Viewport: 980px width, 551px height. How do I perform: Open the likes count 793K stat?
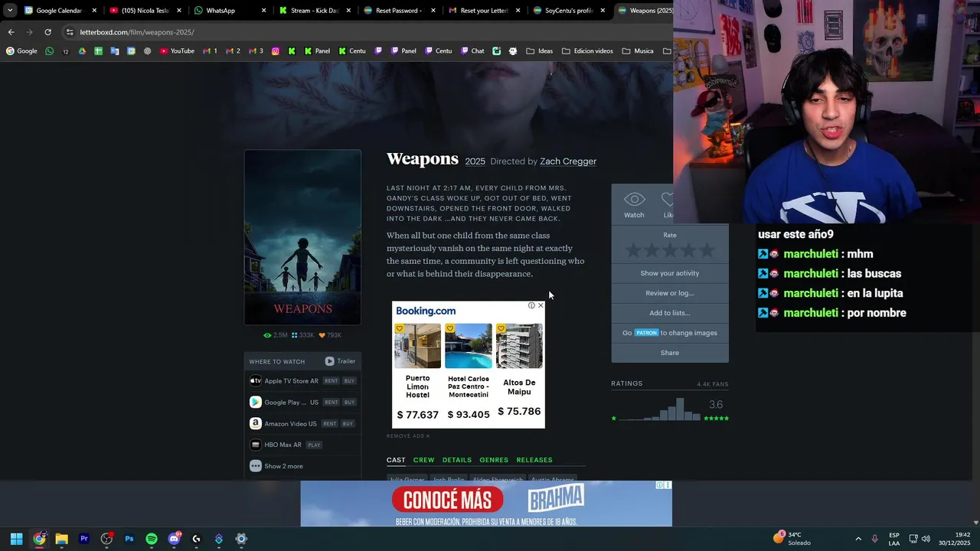click(330, 335)
